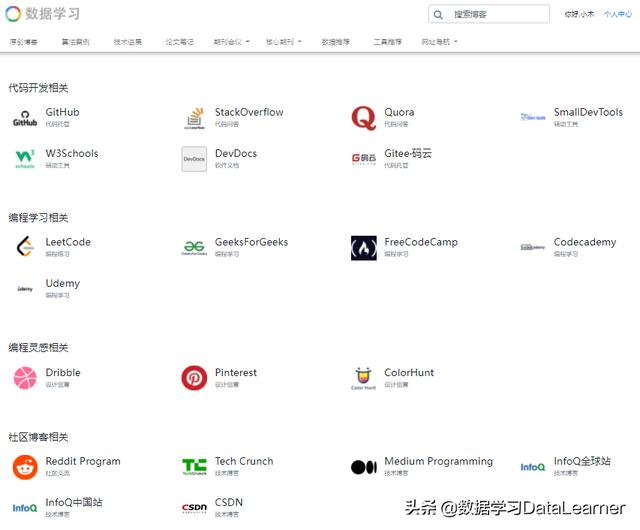Click the DevDocs name text
Image resolution: width=640 pixels, height=530 pixels.
236,154
